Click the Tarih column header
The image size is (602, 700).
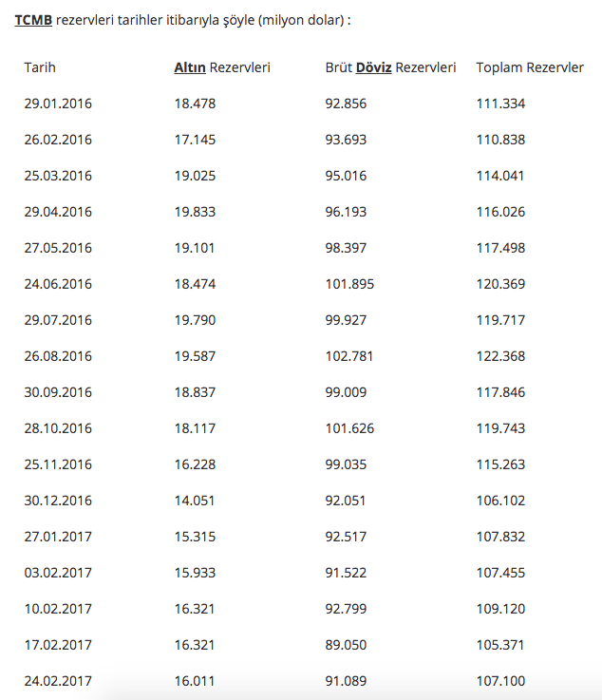coord(40,67)
